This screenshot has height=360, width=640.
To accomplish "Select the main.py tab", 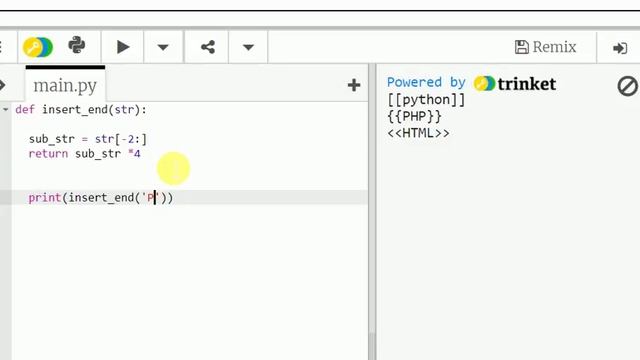I will click(x=65, y=85).
